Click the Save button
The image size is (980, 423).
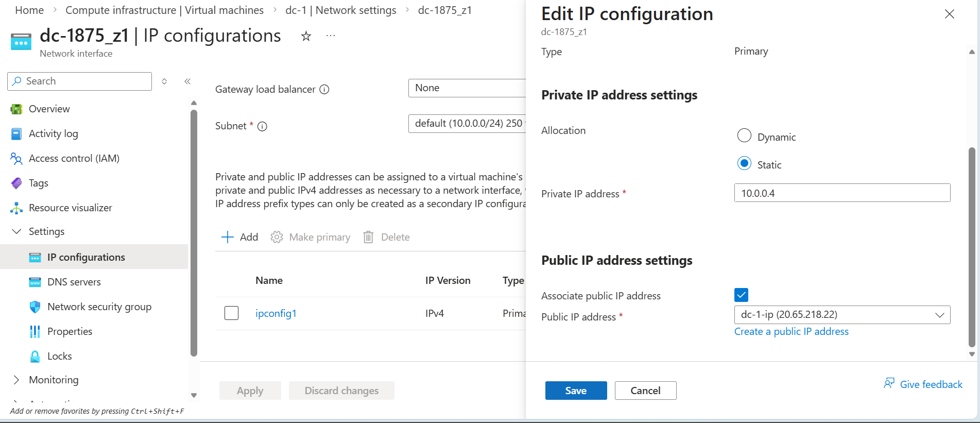(x=576, y=391)
